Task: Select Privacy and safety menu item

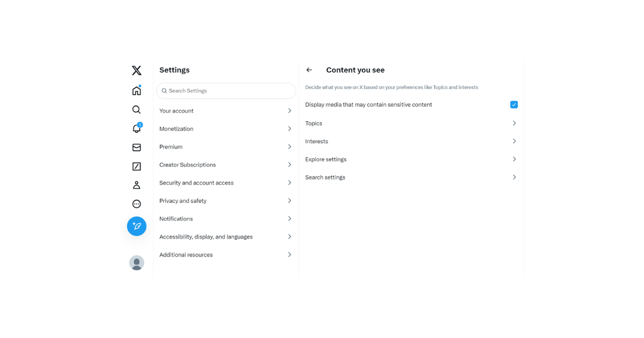Action: tap(183, 201)
